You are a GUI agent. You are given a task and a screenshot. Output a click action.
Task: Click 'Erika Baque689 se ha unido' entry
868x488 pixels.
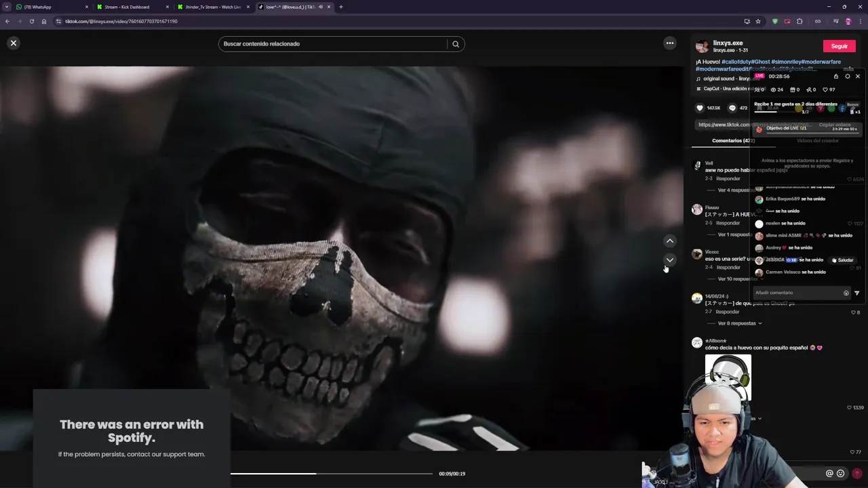[790, 199]
